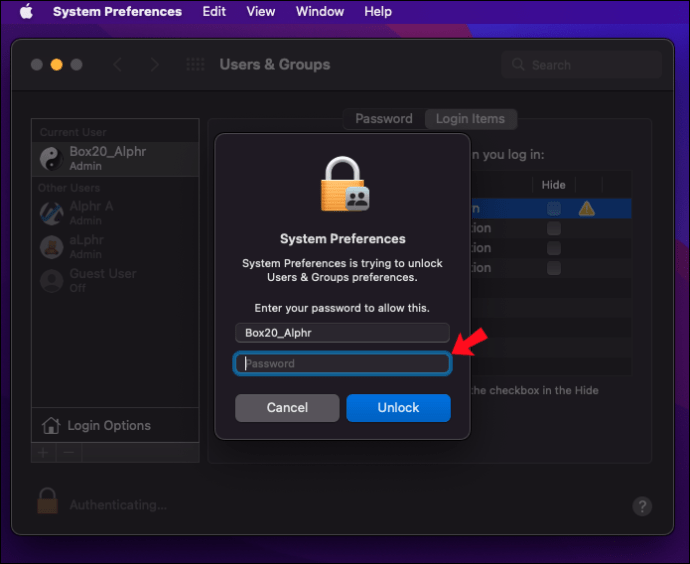Click the 'Other Users' section label
The width and height of the screenshot is (690, 564).
[69, 188]
